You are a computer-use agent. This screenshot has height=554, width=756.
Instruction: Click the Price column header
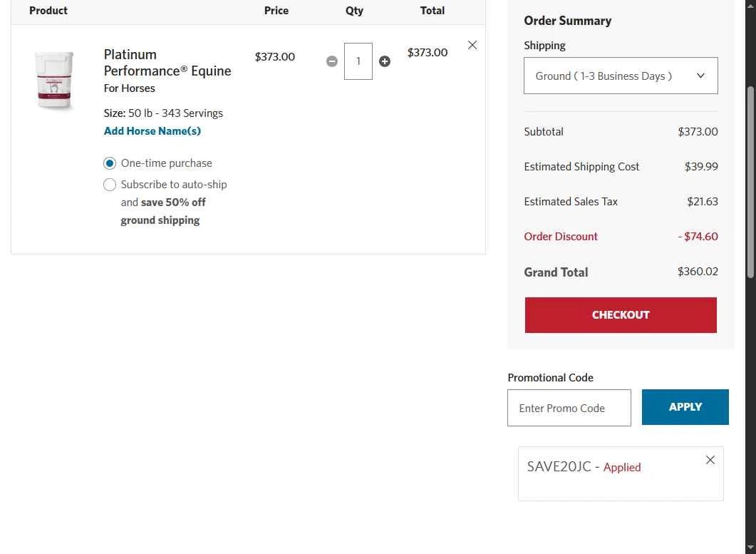click(x=276, y=11)
